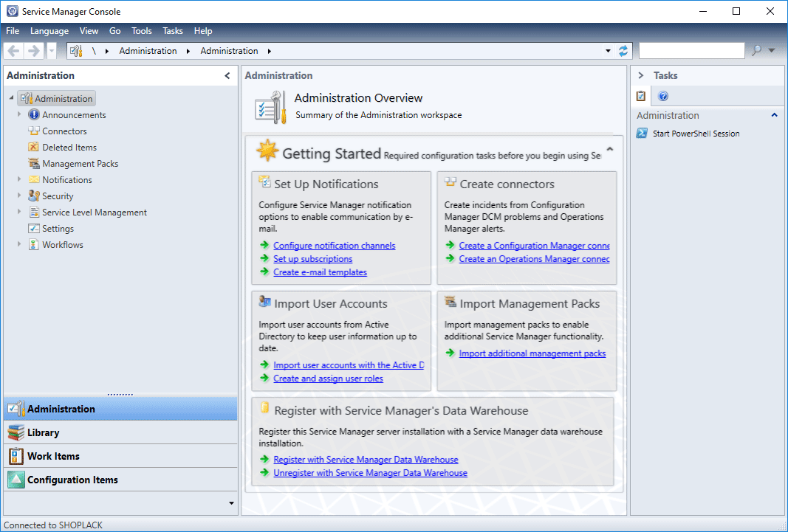Open Import user accounts with Active Directory link
The width and height of the screenshot is (788, 532).
(x=349, y=365)
